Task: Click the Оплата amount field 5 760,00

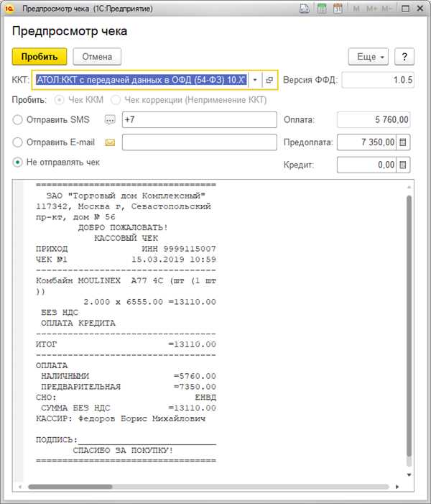Action: pos(374,119)
